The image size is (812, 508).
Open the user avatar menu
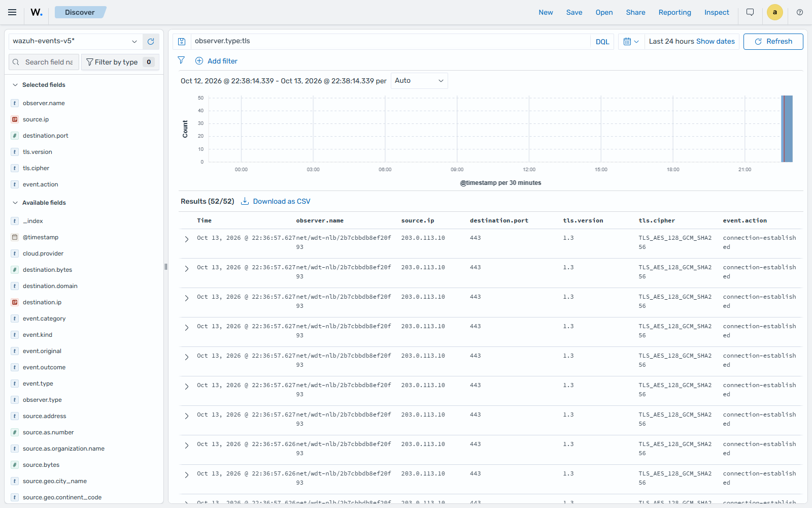pyautogui.click(x=774, y=12)
